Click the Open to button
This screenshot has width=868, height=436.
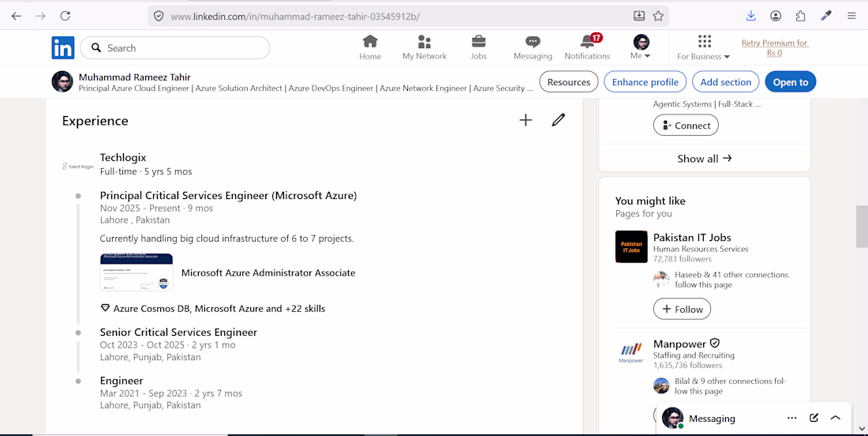pos(791,82)
